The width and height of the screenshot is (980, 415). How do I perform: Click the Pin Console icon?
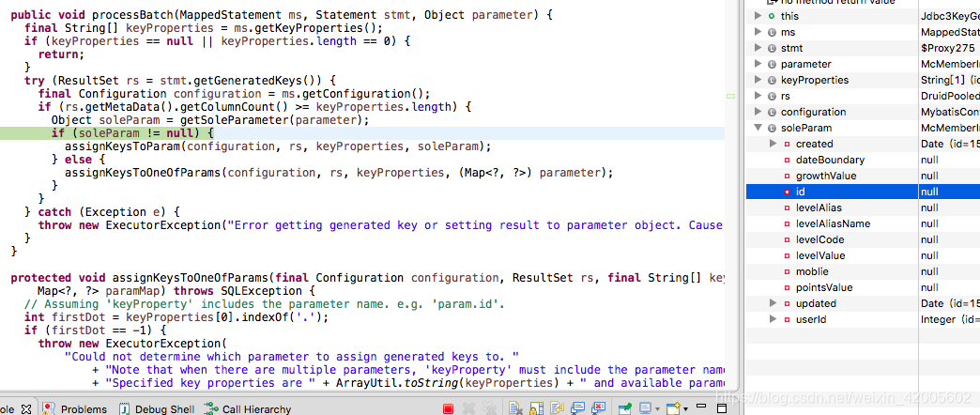(x=625, y=408)
